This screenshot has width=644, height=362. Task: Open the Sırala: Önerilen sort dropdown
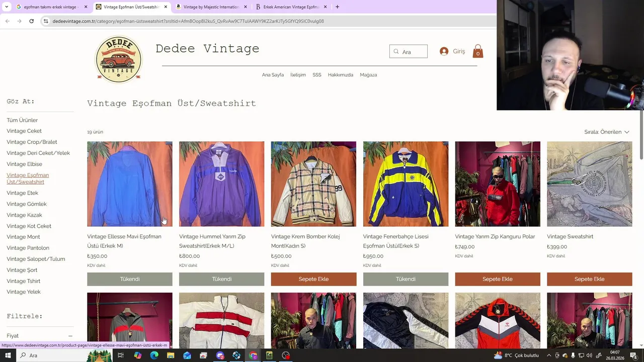(607, 132)
